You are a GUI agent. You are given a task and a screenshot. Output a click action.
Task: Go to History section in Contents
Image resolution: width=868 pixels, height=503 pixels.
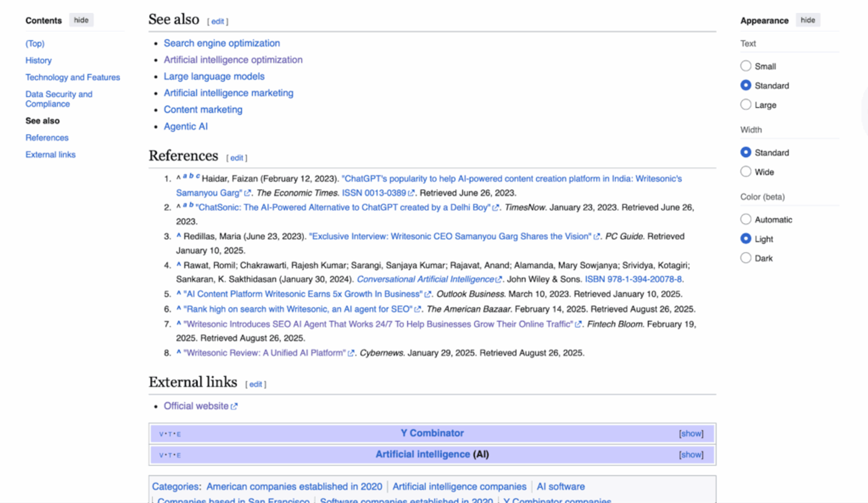pyautogui.click(x=38, y=60)
